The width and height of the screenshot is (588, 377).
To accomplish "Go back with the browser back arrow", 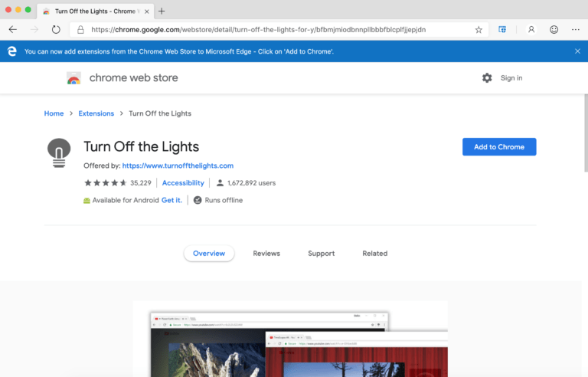I will click(x=13, y=29).
